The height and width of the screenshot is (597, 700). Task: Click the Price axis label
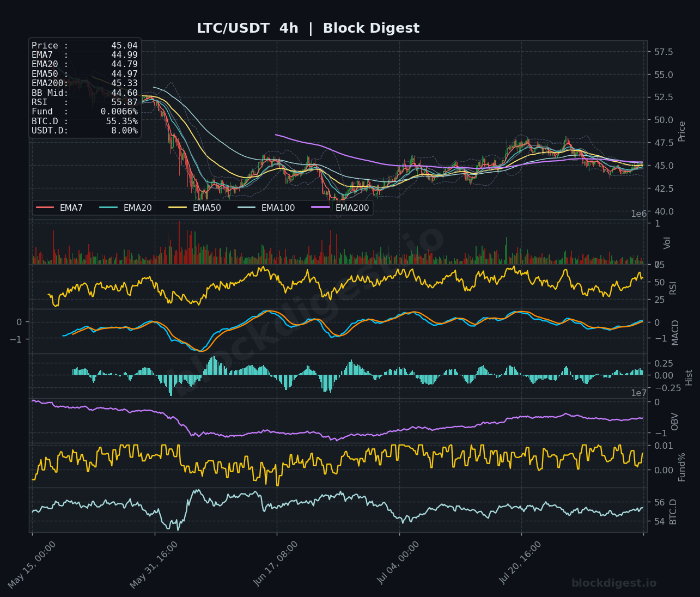point(682,131)
